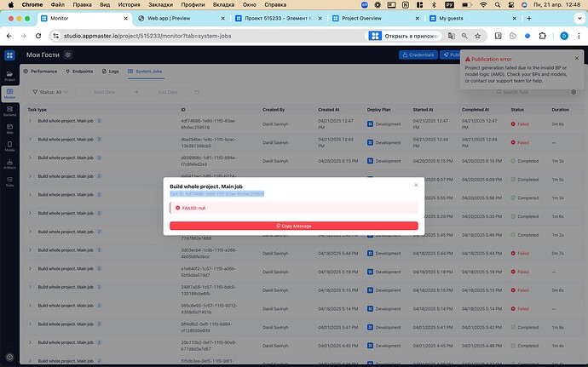Open the Artifacts section in left sidebar
This screenshot has height=367, width=588.
[x=9, y=164]
